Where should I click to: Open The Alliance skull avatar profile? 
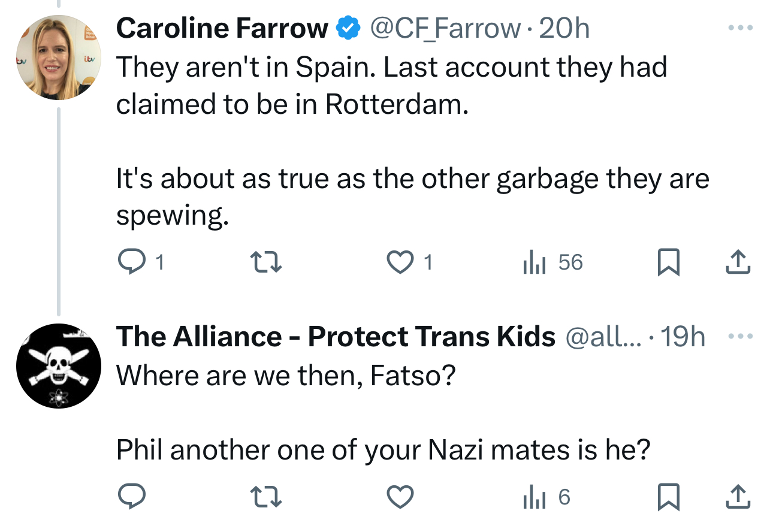[58, 367]
